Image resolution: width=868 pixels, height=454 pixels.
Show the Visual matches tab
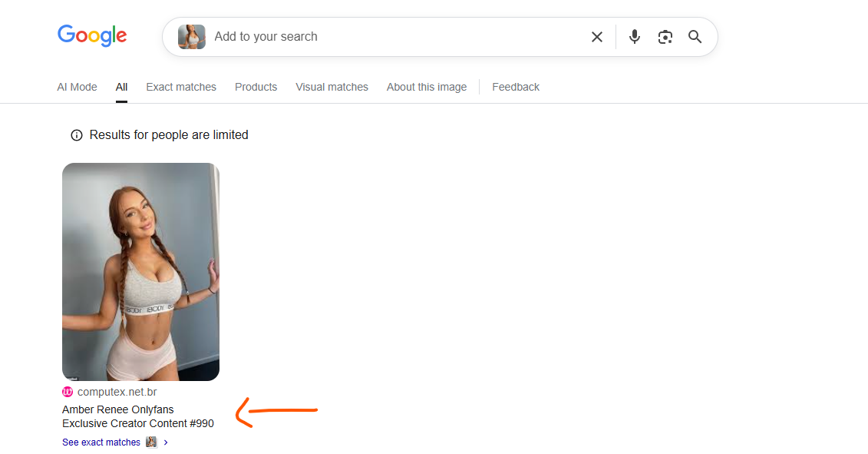[332, 87]
